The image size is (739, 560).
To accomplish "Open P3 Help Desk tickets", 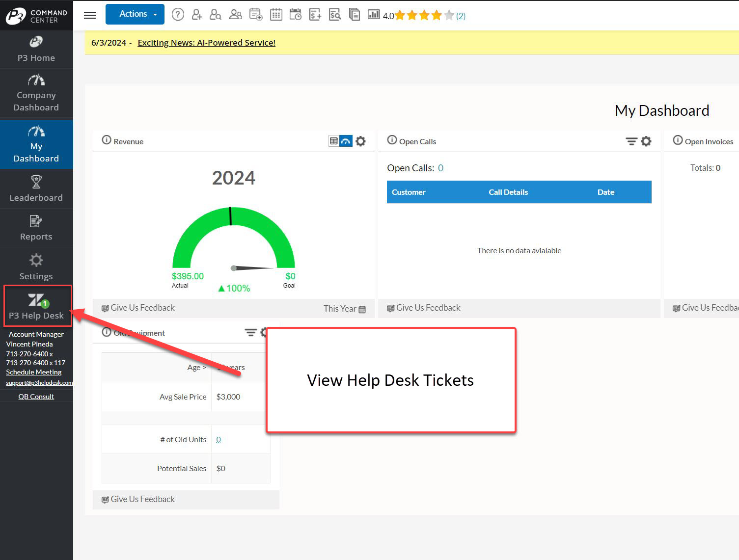I will (x=36, y=306).
